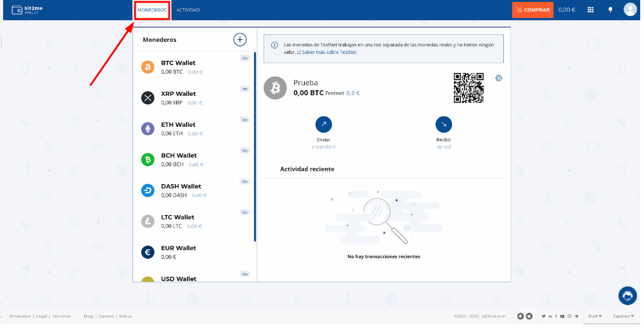Open the Careers footer link
This screenshot has width=644, height=328.
pyautogui.click(x=106, y=316)
